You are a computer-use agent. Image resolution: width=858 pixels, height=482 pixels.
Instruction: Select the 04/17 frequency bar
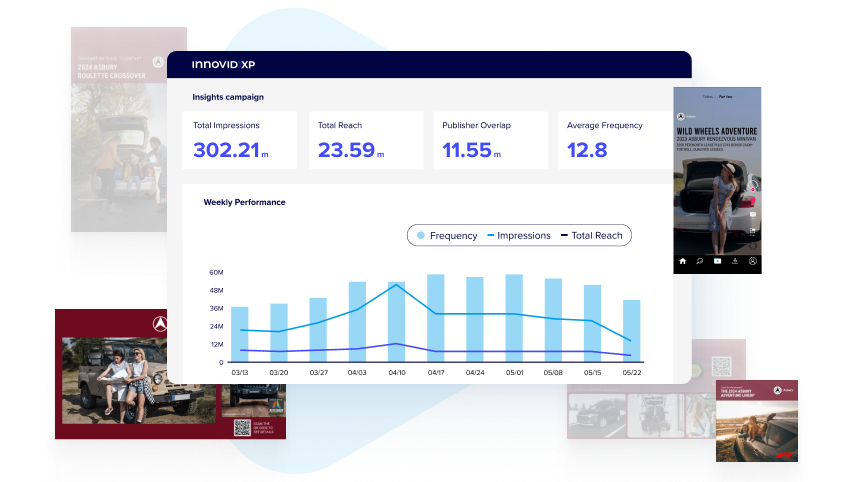436,318
